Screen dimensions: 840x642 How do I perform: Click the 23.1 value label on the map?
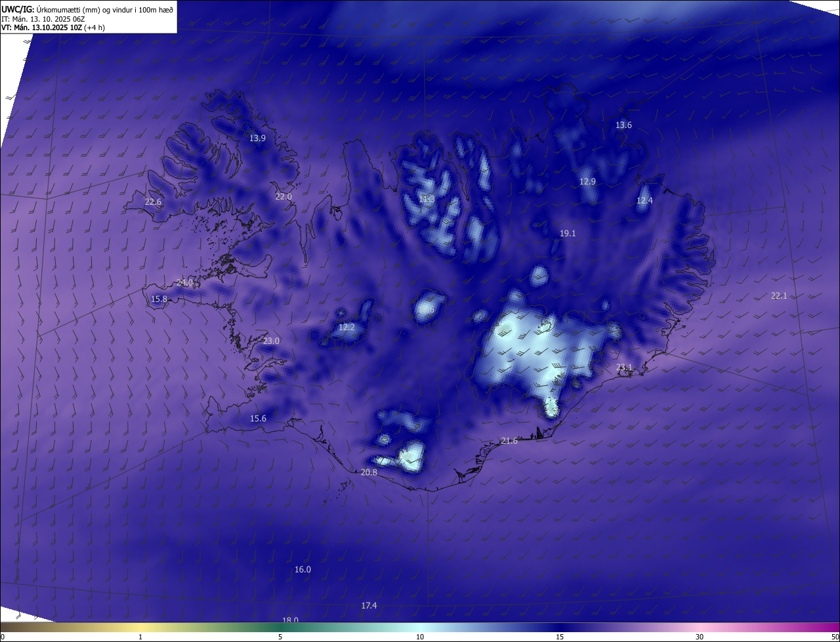point(624,368)
